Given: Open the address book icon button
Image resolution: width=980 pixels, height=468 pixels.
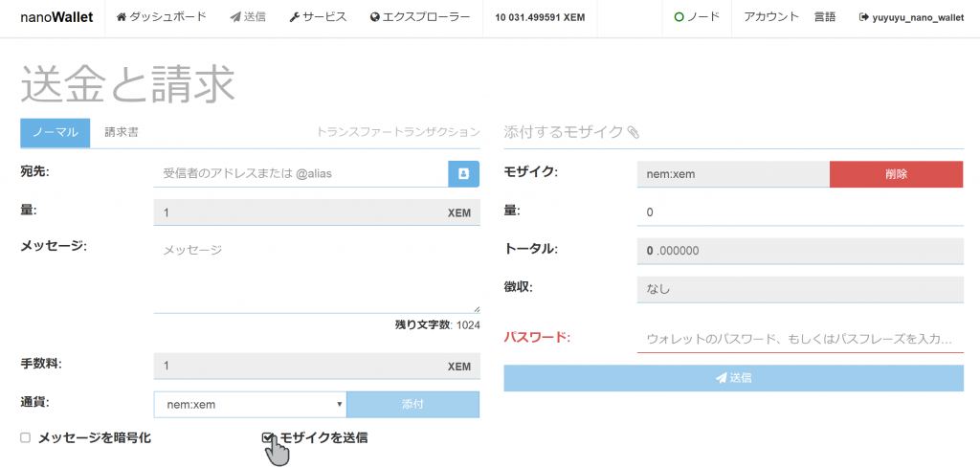Looking at the screenshot, I should 464,173.
